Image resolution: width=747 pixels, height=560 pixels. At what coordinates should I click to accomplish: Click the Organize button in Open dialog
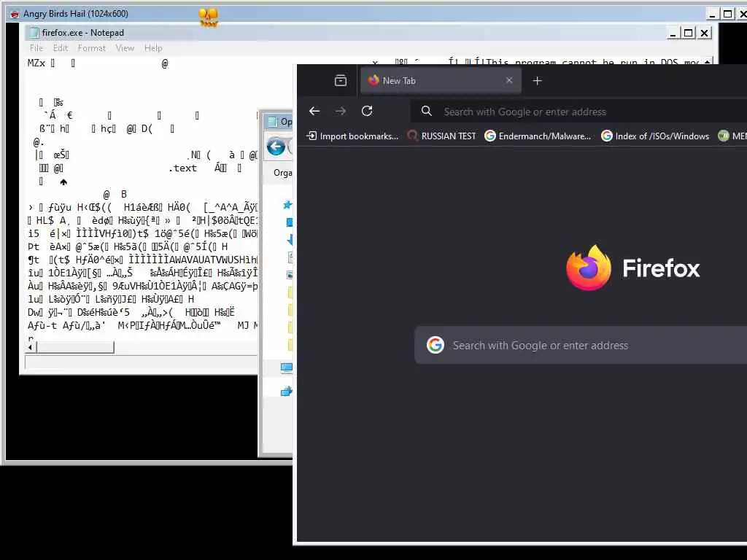282,173
